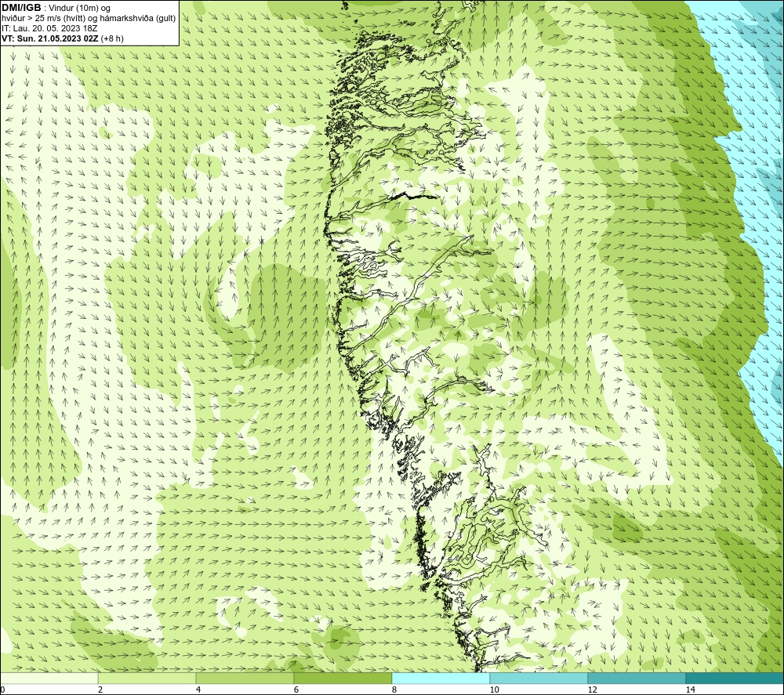This screenshot has width=784, height=695.
Task: Select the 8–10 m/s cyan legend segment
Action: click(441, 678)
